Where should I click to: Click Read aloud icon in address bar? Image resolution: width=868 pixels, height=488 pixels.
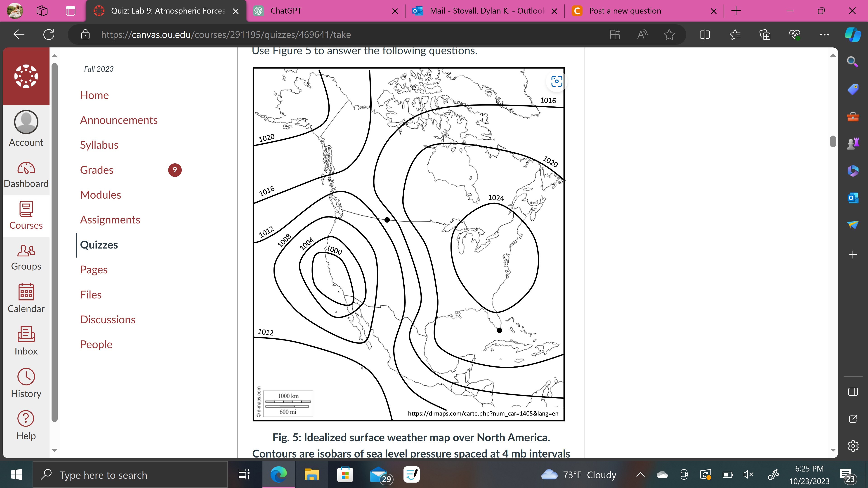click(x=642, y=34)
